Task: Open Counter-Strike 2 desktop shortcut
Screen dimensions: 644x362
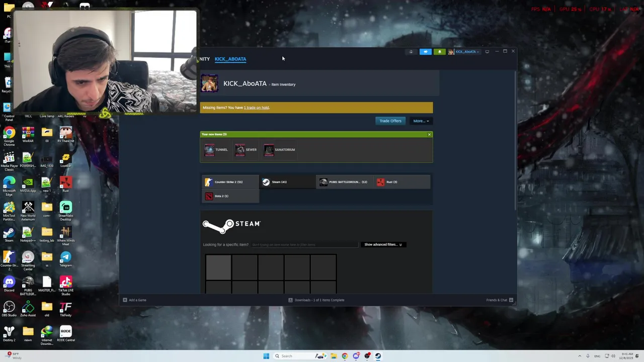Action: [9, 261]
